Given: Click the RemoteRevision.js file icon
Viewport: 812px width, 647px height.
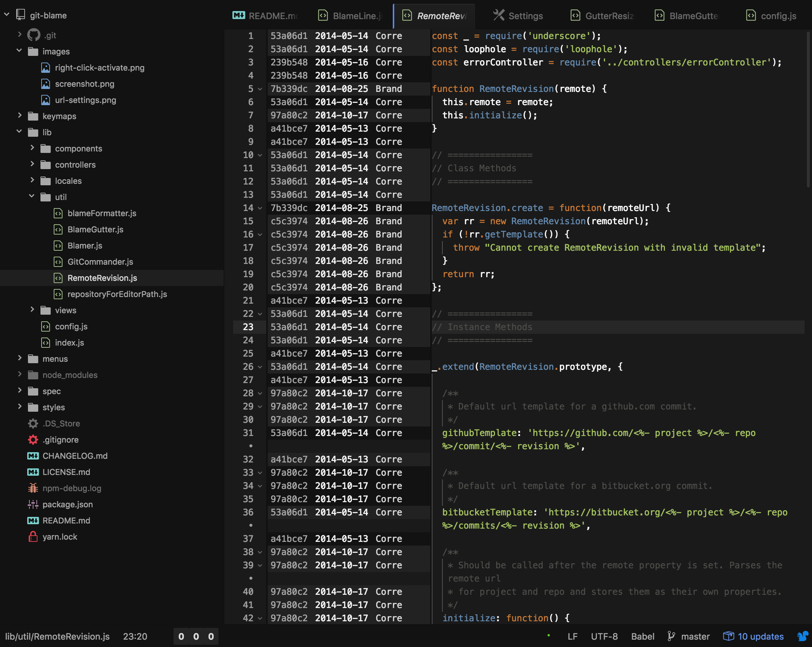Looking at the screenshot, I should (59, 278).
